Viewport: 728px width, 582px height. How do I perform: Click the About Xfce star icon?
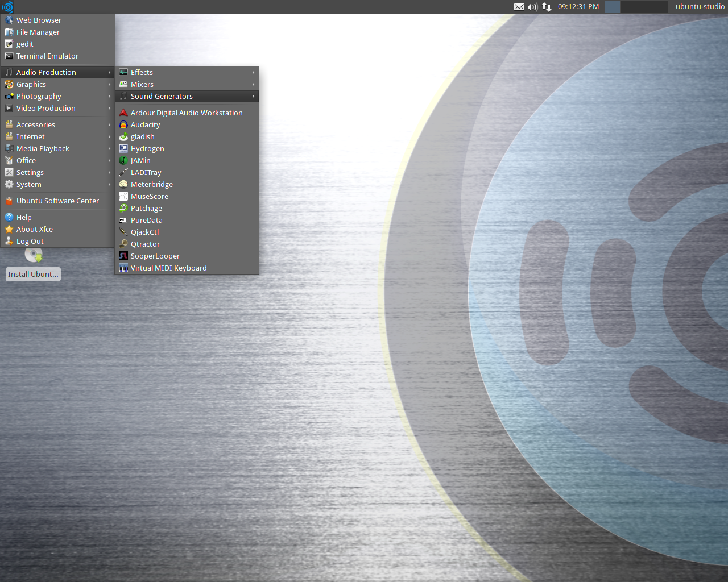9,229
